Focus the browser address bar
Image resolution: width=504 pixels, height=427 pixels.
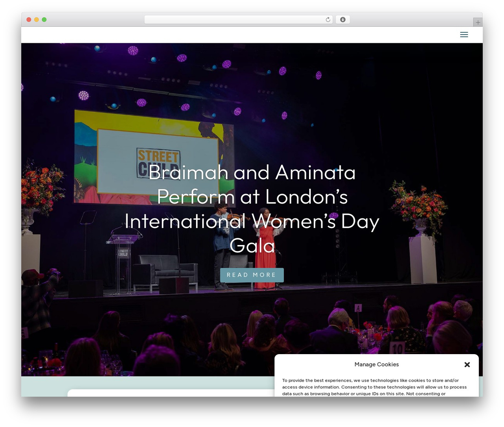click(x=238, y=20)
